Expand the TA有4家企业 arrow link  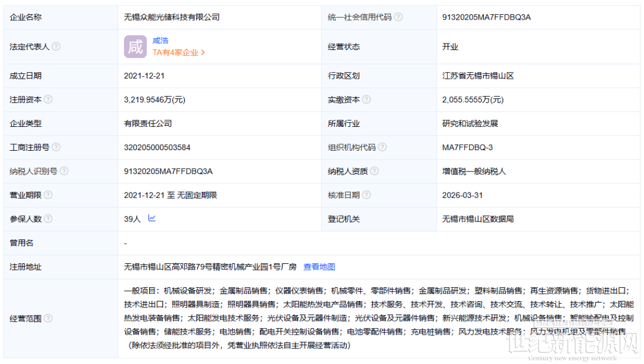(179, 52)
